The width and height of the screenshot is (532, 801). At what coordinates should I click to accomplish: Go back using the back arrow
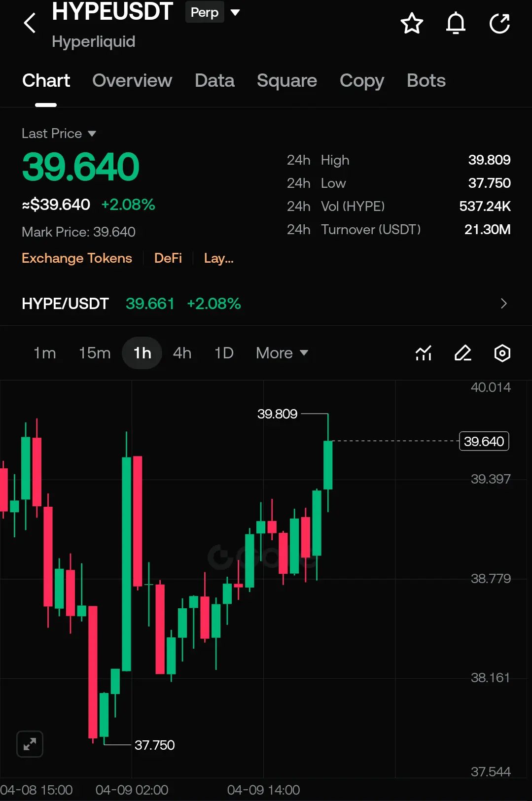point(30,23)
